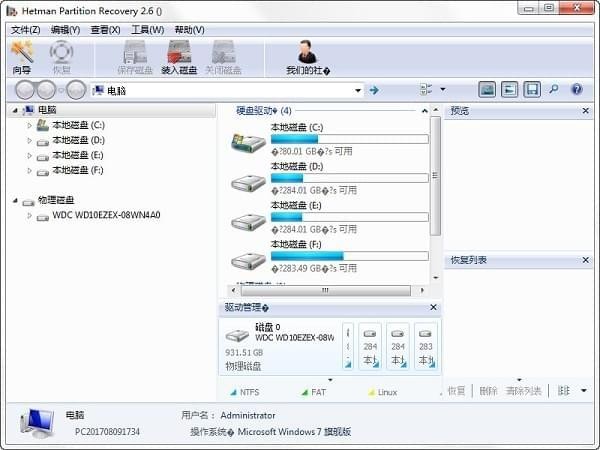Close the drive manager (驱动管理) panel

pos(433,308)
